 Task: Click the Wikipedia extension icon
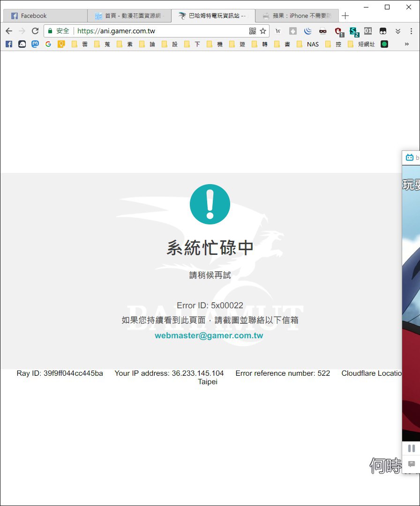click(x=278, y=31)
